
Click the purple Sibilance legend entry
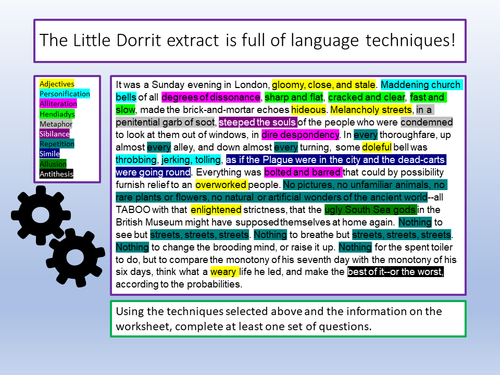tap(54, 134)
